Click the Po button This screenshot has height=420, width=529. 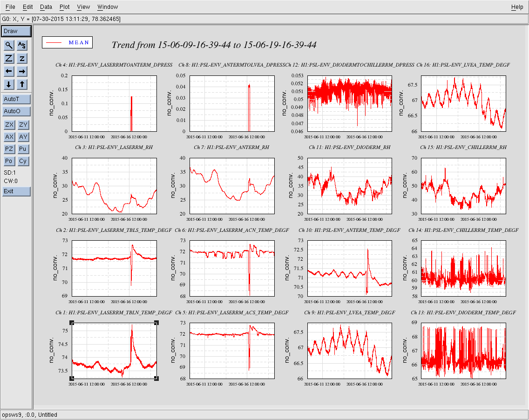9,161
